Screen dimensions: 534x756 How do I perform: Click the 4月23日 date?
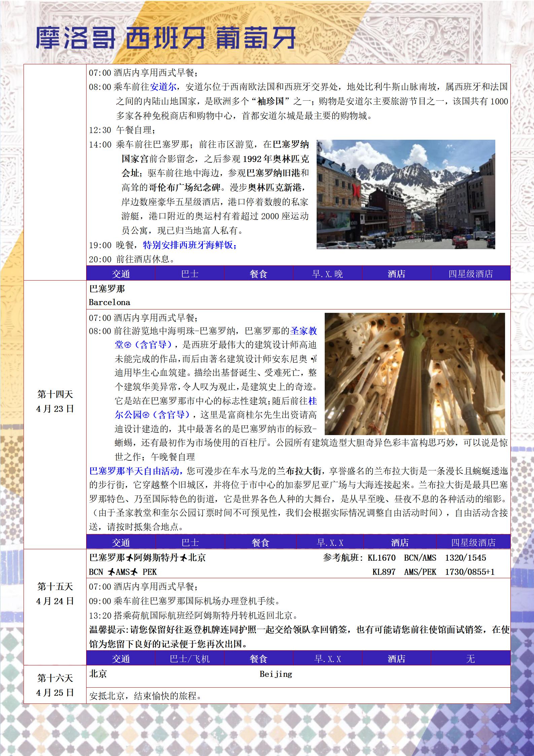point(55,408)
